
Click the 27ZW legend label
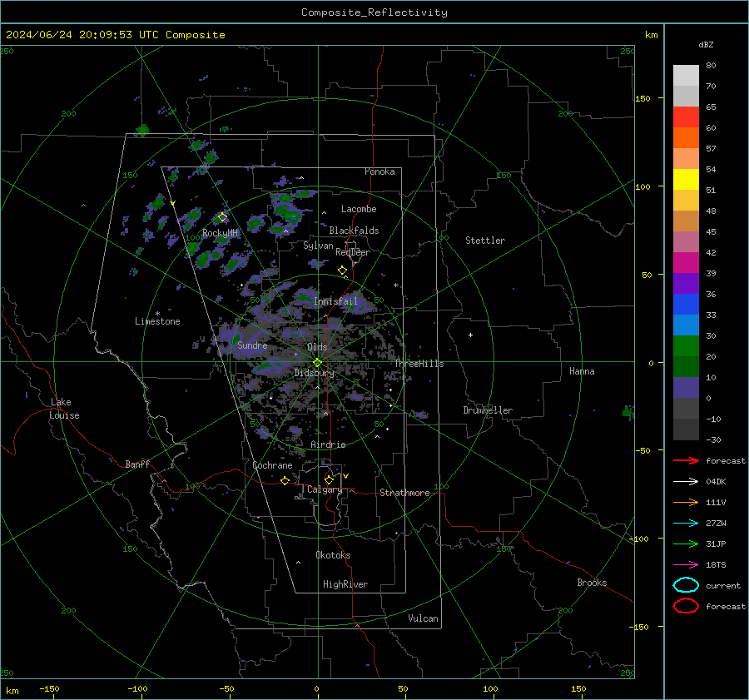pos(716,524)
